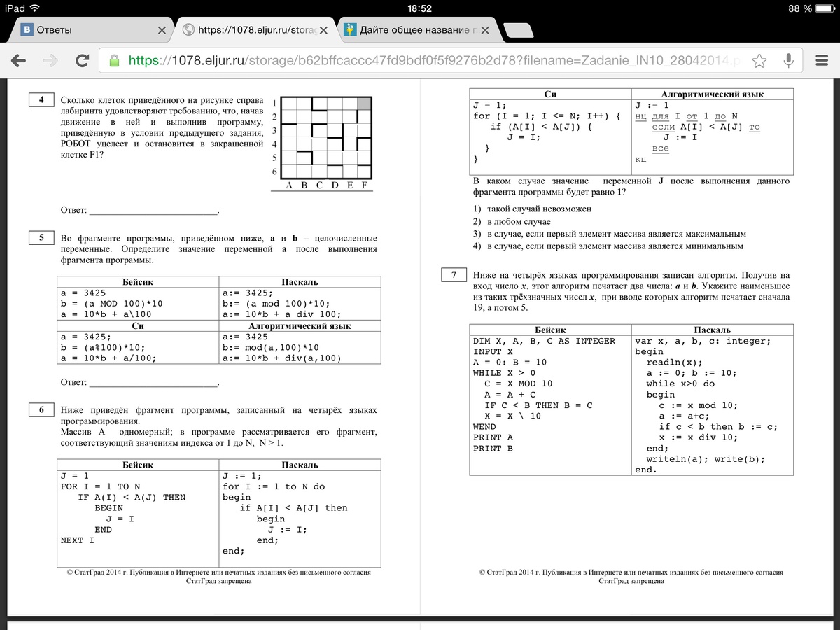Click the right page СтатГрад 2014 copyright footer
This screenshot has height=630, width=840.
[631, 577]
